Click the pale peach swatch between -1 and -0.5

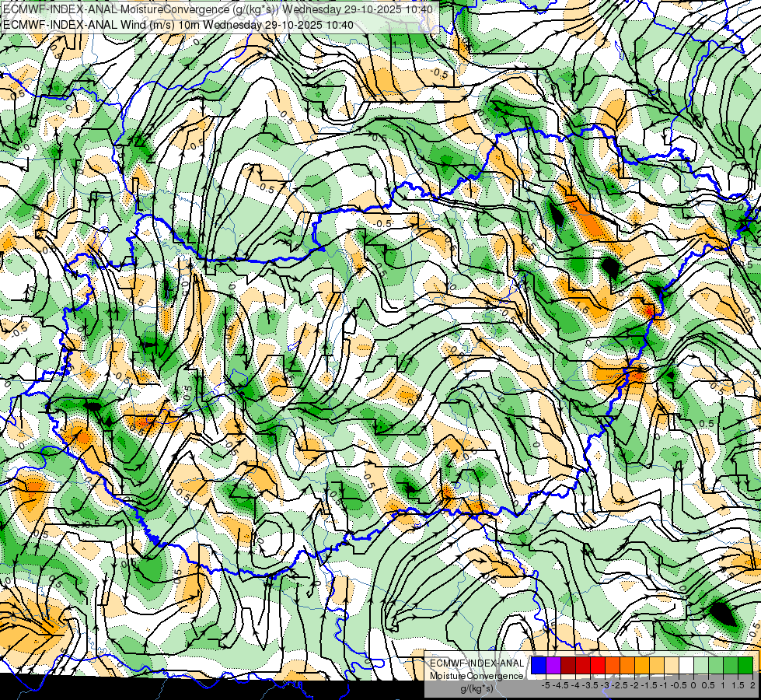pos(672,665)
